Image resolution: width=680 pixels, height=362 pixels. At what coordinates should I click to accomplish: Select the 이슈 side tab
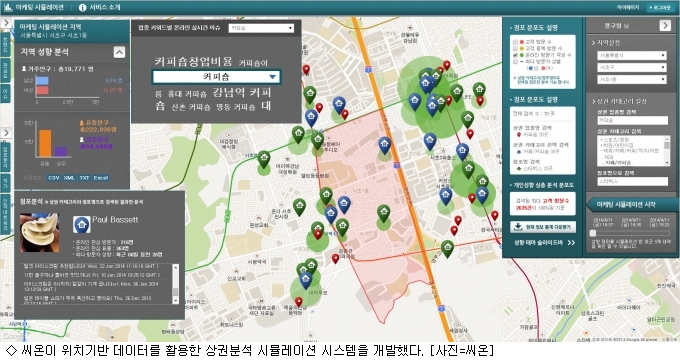5,92
